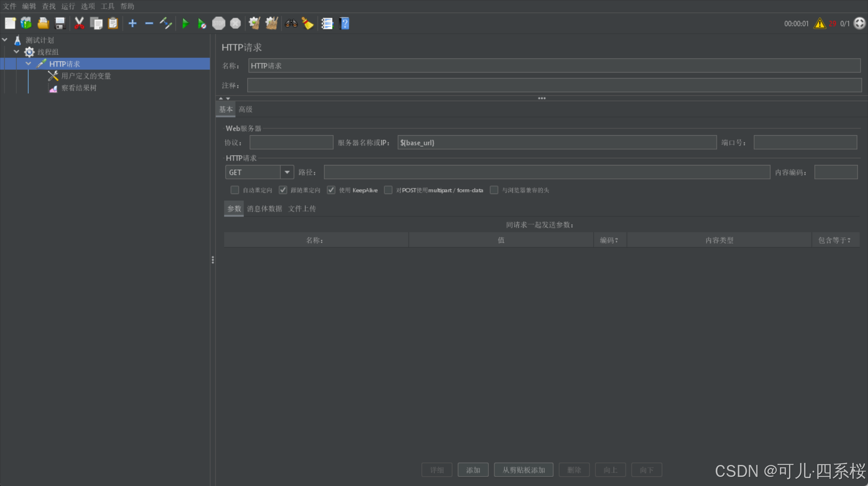868x486 pixels.
Task: Click the Function helper list icon
Action: (327, 24)
